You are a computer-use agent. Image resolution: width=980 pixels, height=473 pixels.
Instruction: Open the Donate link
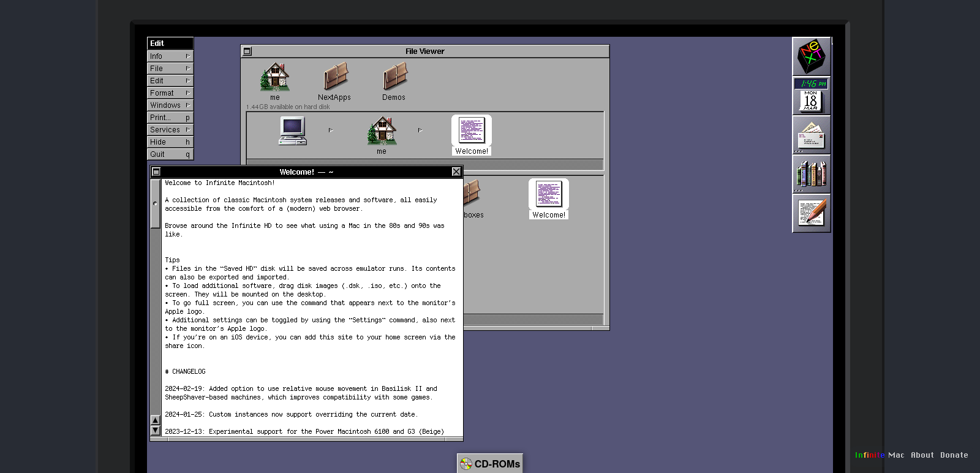[954, 455]
